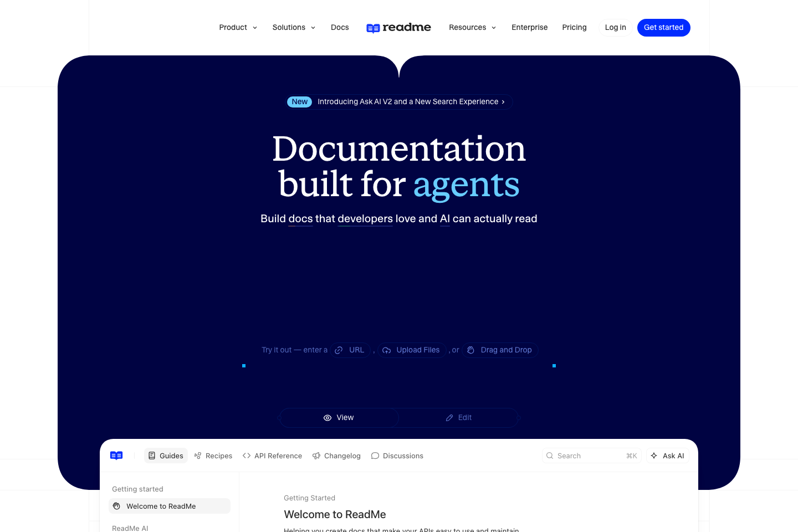
Task: Open the Enterprise page
Action: click(x=529, y=28)
